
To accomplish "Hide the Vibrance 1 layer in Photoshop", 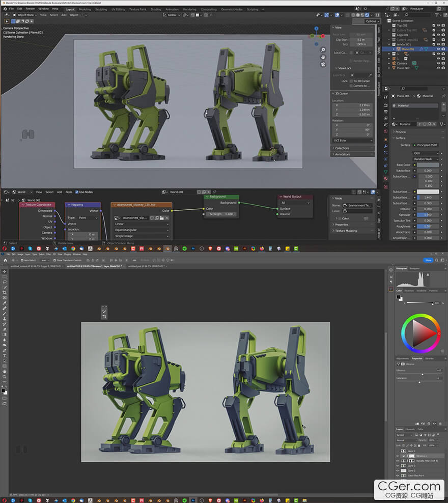I will pyautogui.click(x=398, y=456).
